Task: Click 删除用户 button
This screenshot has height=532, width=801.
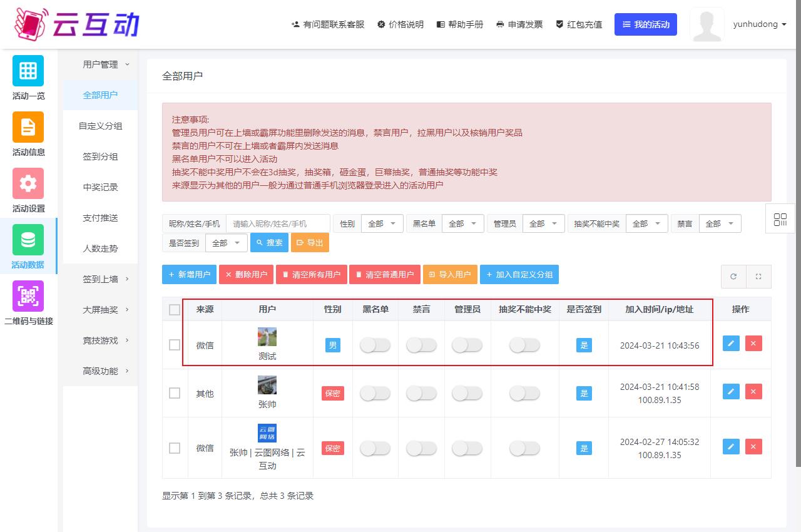Action: tap(246, 275)
